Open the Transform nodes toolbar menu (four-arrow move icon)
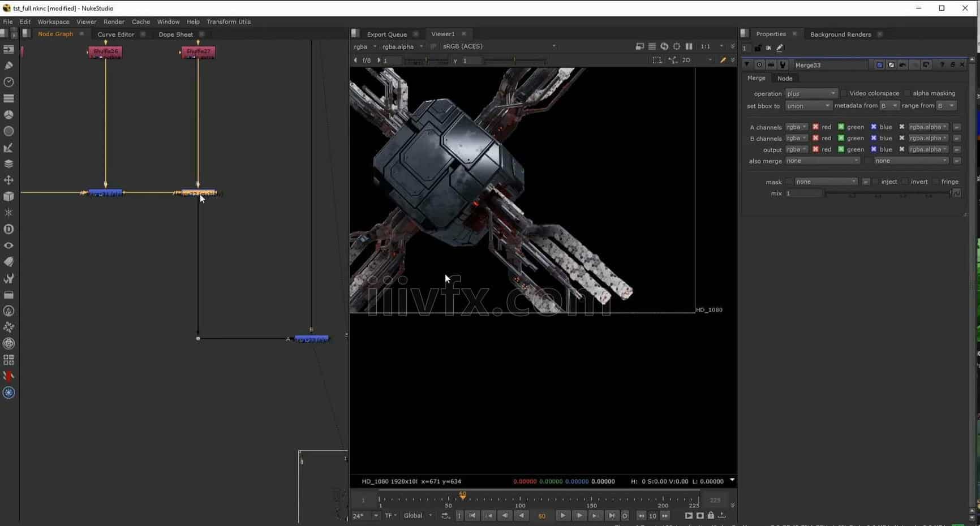 coord(8,180)
